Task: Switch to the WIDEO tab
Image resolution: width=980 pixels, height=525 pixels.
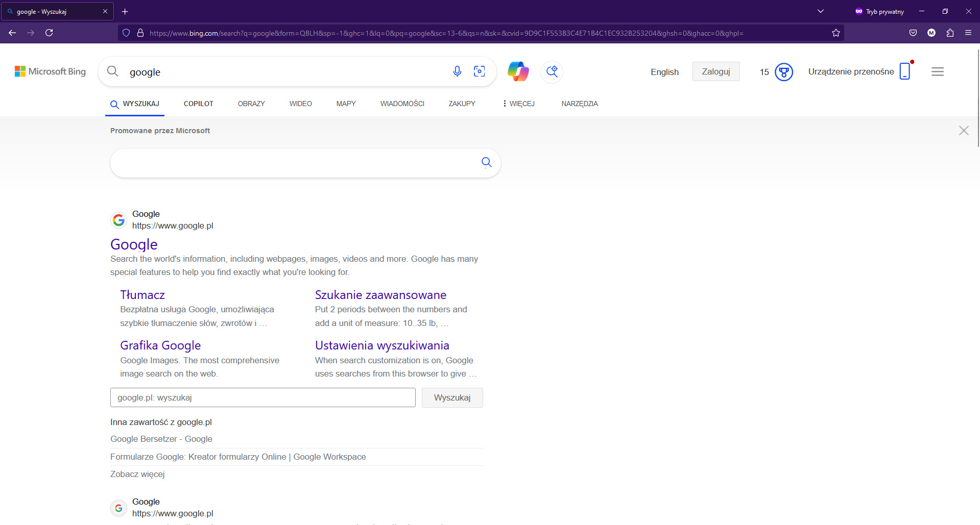Action: coord(301,104)
